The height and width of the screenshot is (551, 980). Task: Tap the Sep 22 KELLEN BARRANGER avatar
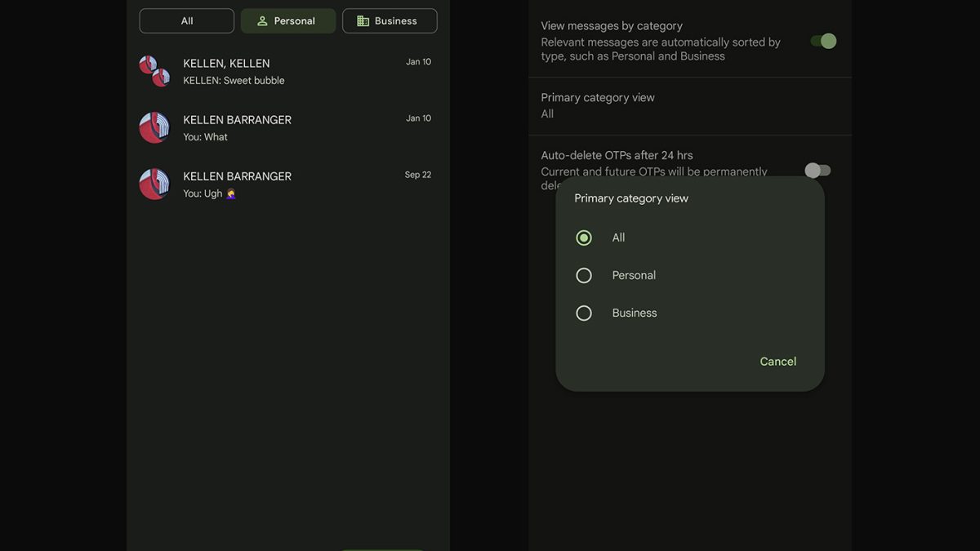click(x=154, y=184)
